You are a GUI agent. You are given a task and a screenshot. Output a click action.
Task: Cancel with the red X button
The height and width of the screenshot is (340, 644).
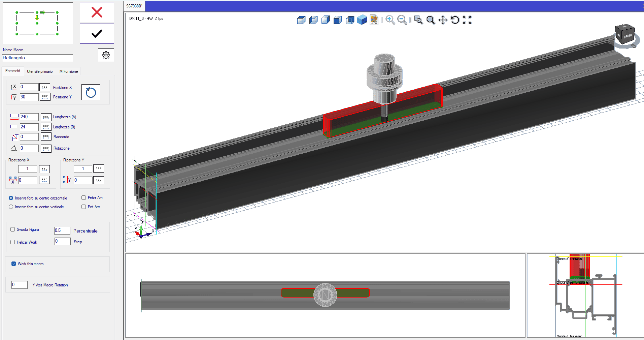click(97, 12)
